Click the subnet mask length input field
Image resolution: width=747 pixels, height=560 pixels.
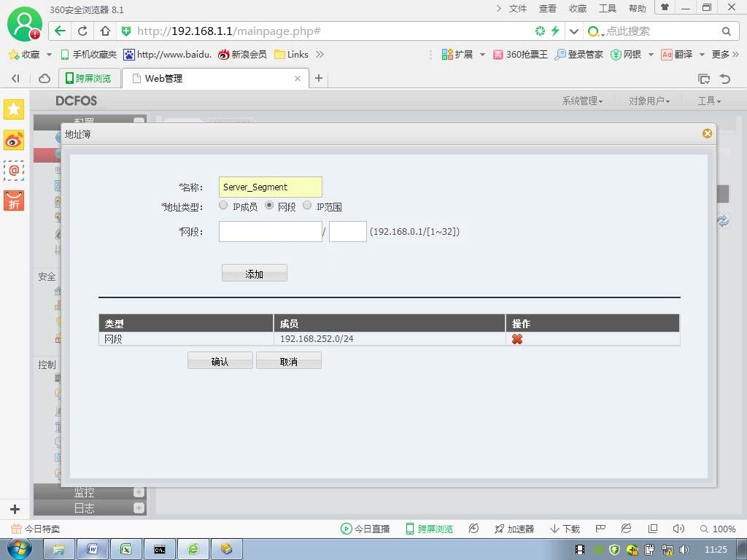[348, 231]
